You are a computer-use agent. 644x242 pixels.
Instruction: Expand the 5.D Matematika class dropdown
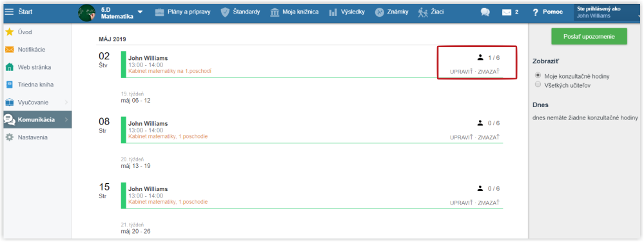[x=140, y=12]
